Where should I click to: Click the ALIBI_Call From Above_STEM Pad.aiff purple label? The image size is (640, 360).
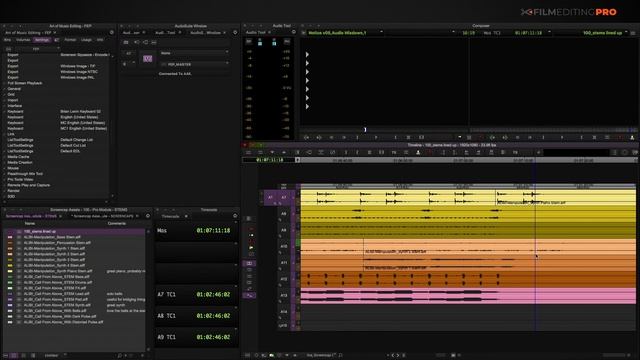10,300
